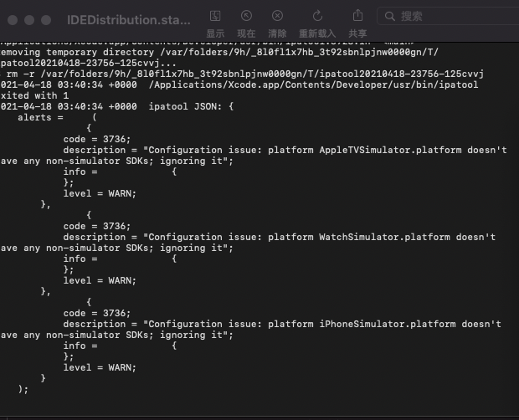Viewport: 519px width, 420px height.
Task: Click the first 'level = WARN;' line
Action: (x=100, y=193)
